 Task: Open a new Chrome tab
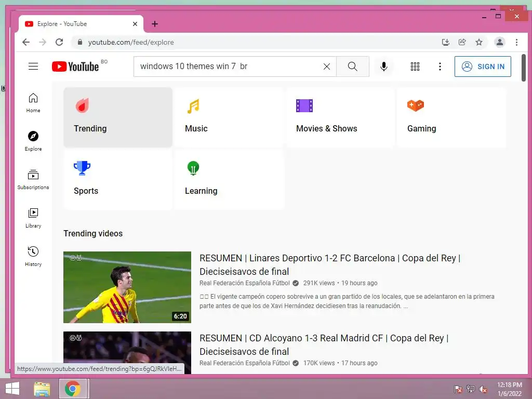tap(155, 24)
